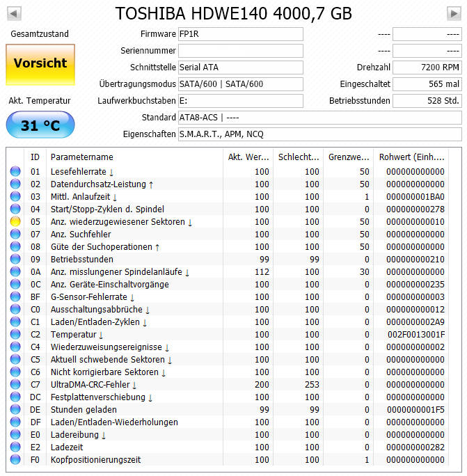467x476 pixels.
Task: Click the status dot for Ladezeit
Action: pyautogui.click(x=15, y=447)
